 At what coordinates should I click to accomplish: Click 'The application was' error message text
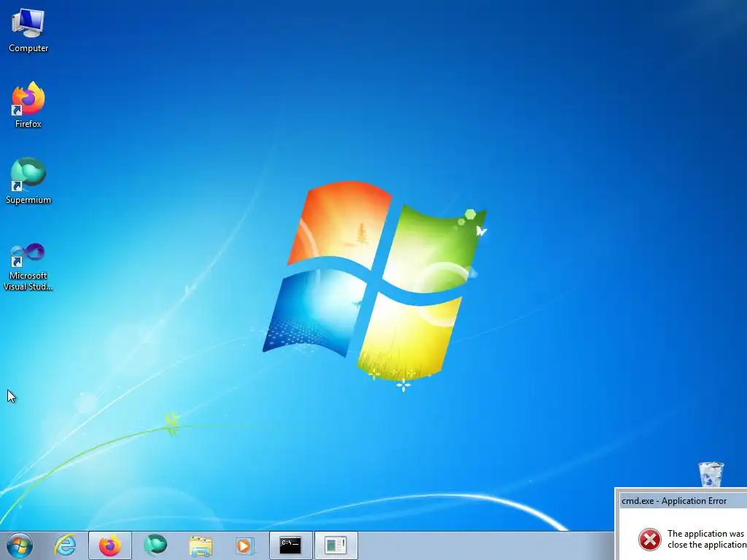[705, 534]
